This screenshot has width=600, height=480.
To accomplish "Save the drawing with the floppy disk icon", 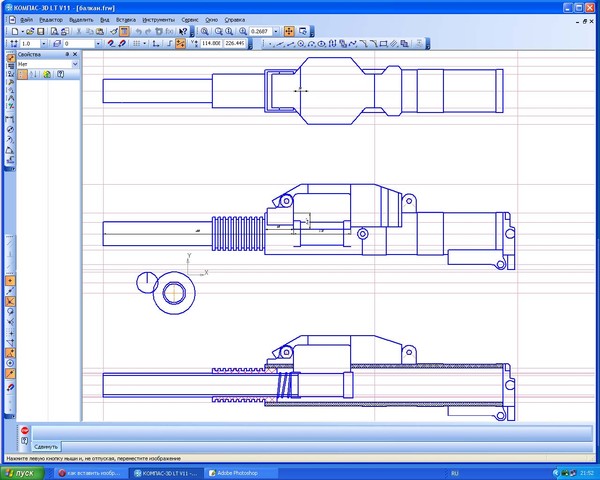I will pos(40,31).
